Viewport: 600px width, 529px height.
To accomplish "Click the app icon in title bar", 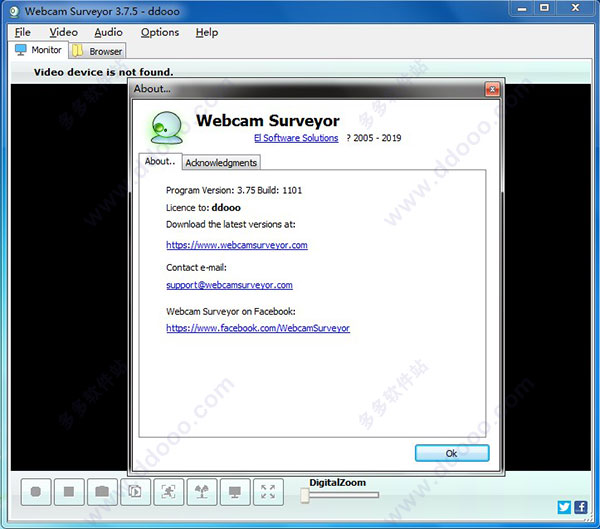I will click(x=15, y=12).
